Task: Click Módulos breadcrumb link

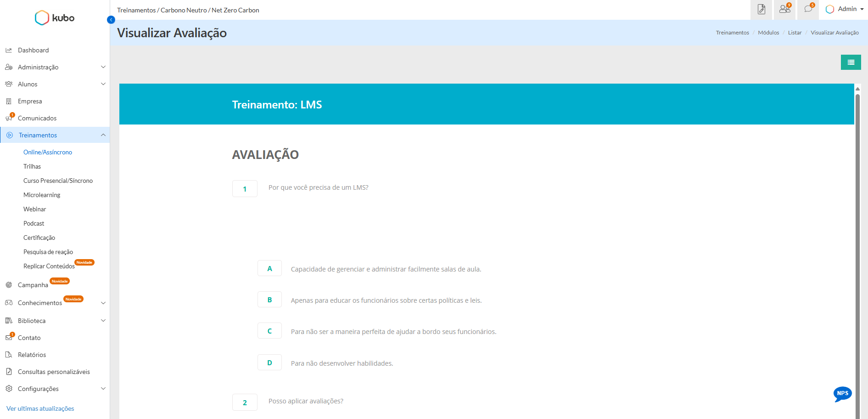Action: [x=768, y=33]
